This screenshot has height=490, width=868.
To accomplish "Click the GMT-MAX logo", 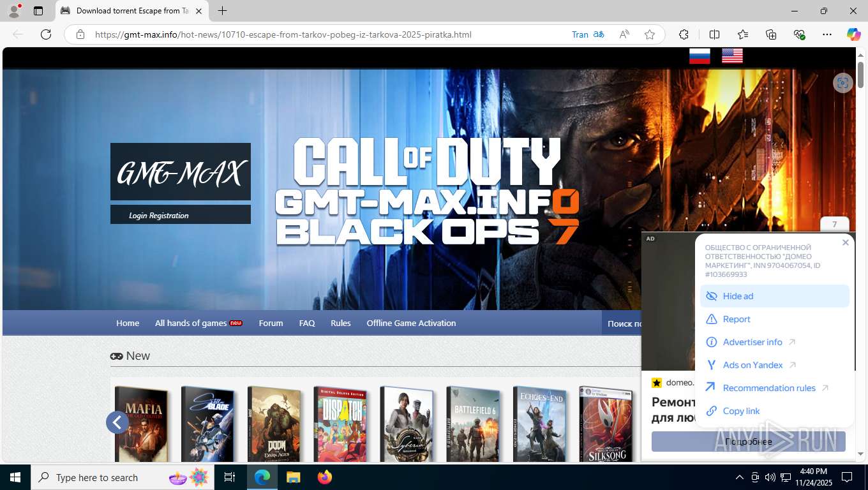I will pos(181,172).
